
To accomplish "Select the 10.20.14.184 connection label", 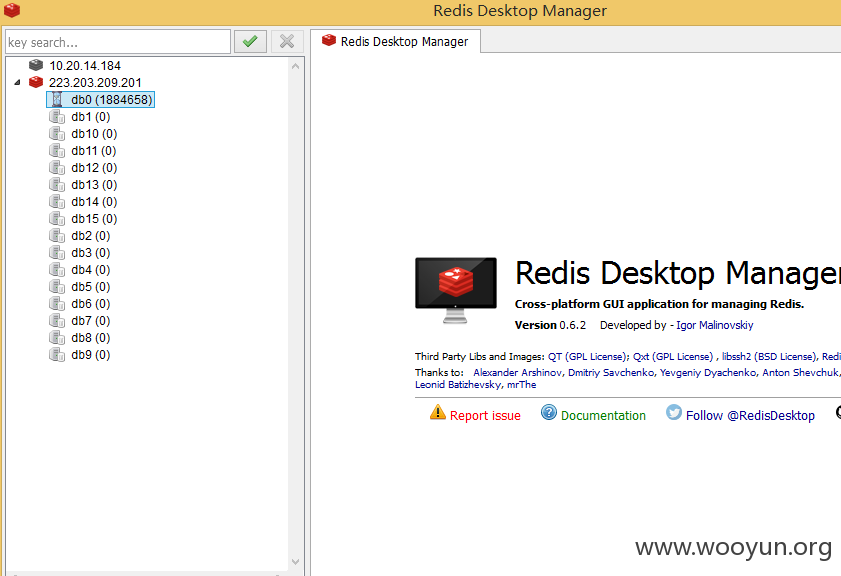I will (85, 65).
